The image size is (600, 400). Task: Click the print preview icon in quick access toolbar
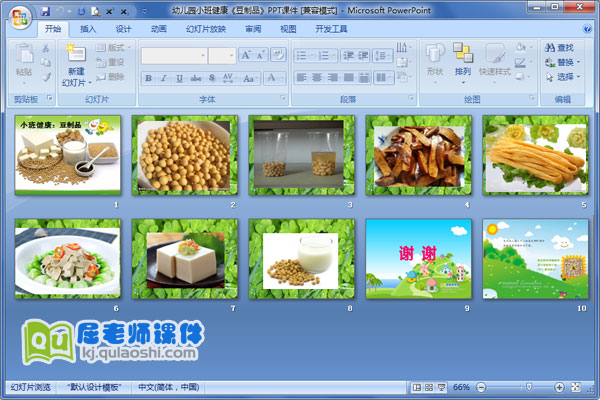95,12
